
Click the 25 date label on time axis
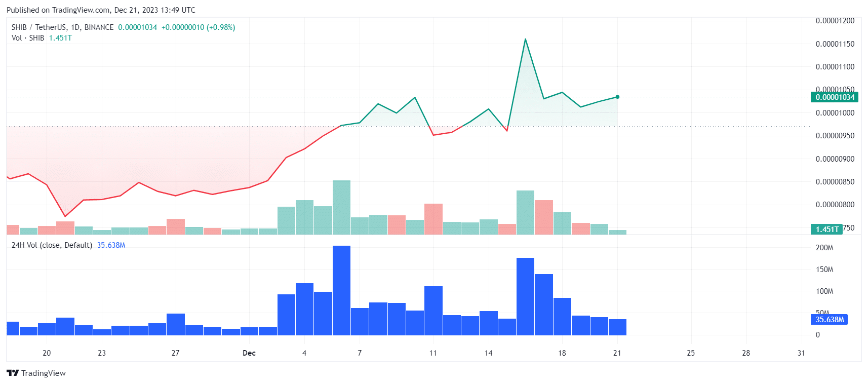[691, 353]
